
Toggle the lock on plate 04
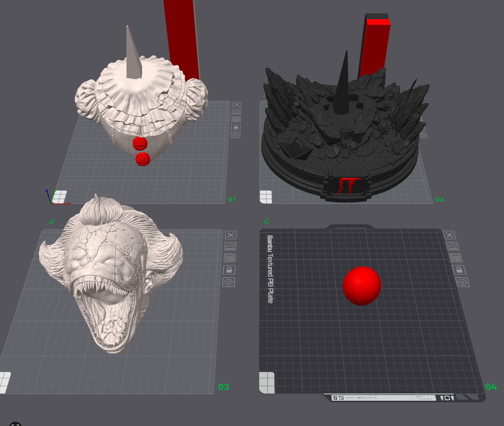pyautogui.click(x=459, y=270)
